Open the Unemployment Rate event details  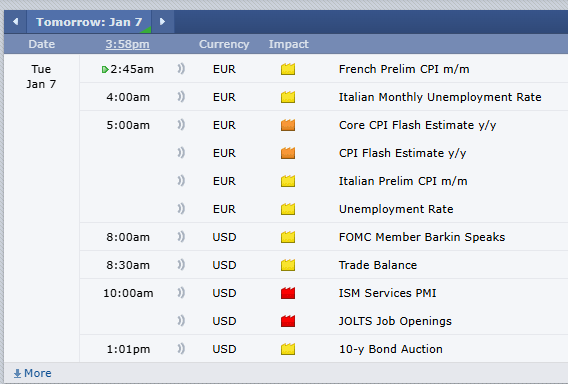(396, 209)
